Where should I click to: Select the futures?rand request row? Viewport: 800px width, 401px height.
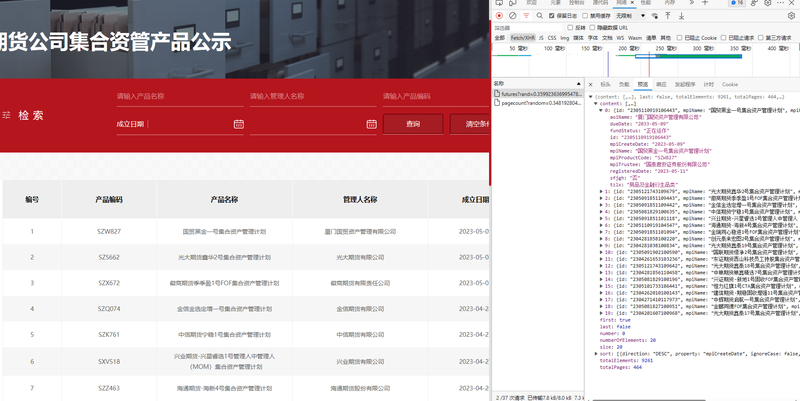pyautogui.click(x=538, y=94)
